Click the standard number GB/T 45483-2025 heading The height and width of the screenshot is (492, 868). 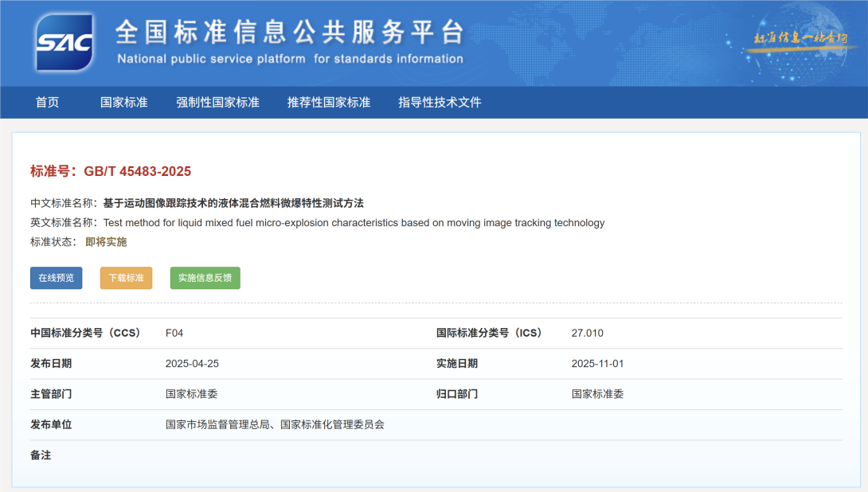coord(111,171)
